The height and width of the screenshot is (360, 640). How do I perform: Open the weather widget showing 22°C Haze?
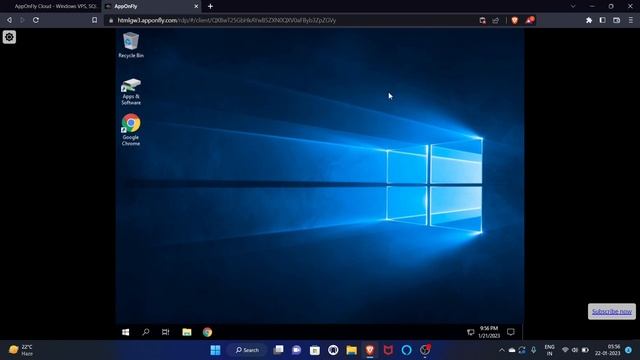point(20,350)
